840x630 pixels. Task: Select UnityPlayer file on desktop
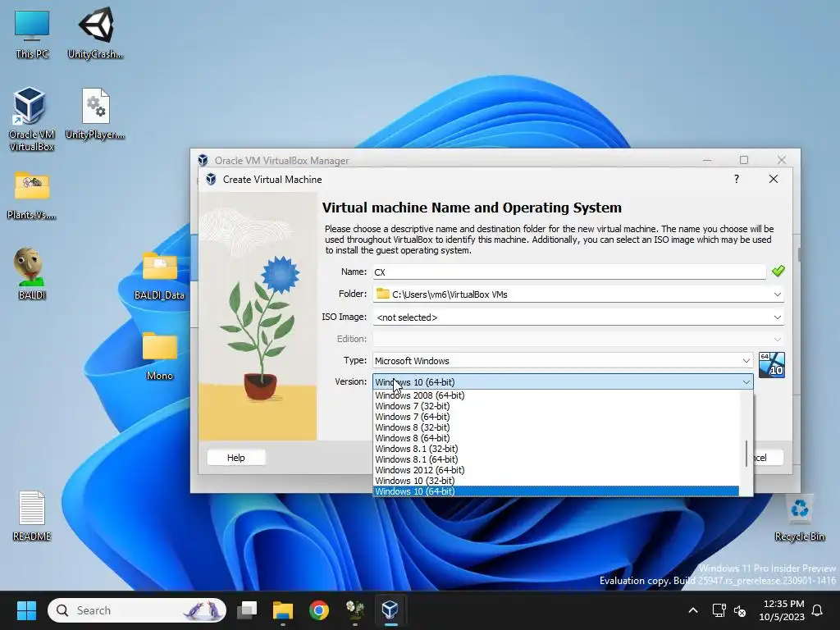tap(95, 113)
